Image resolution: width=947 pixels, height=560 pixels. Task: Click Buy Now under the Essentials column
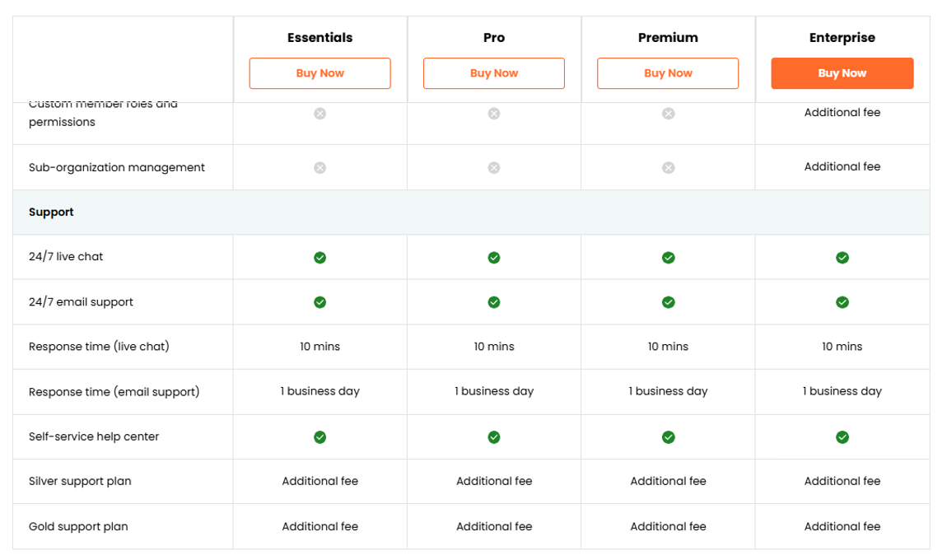[x=320, y=73]
